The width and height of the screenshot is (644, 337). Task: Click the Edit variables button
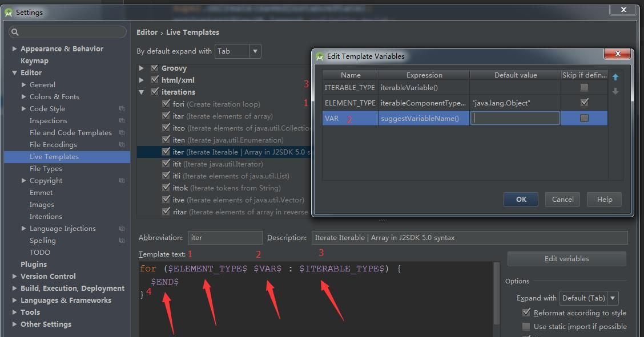[566, 259]
